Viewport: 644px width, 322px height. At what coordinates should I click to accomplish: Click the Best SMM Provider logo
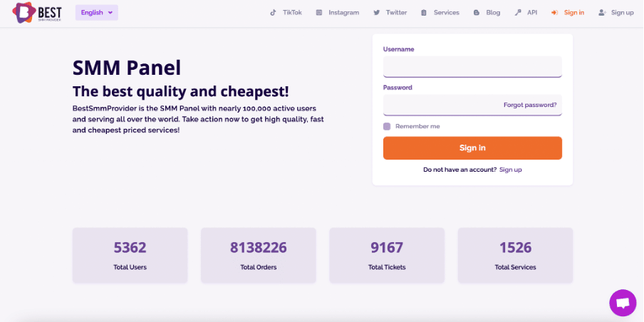pyautogui.click(x=37, y=12)
